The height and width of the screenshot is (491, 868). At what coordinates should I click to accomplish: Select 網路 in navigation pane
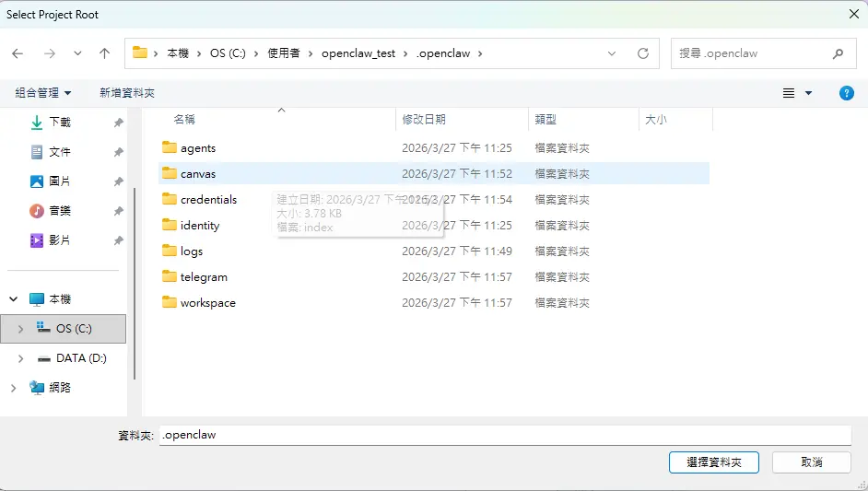coord(60,388)
